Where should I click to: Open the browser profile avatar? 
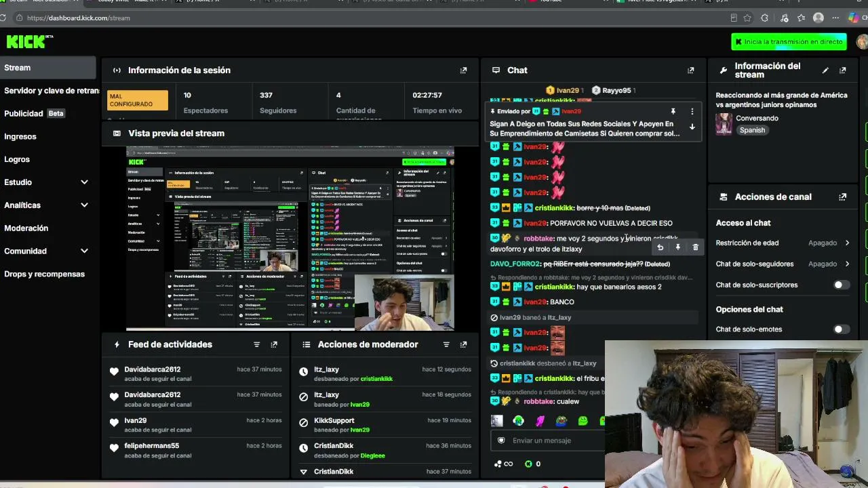818,18
